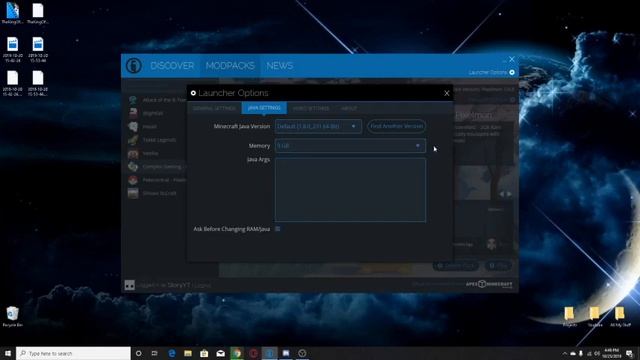The width and height of the screenshot is (640, 360).
Task: Click the Technic launcher logo icon
Action: click(x=133, y=66)
